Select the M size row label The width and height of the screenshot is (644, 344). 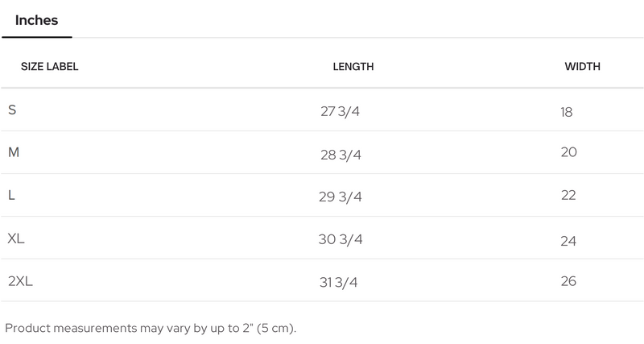(x=14, y=152)
